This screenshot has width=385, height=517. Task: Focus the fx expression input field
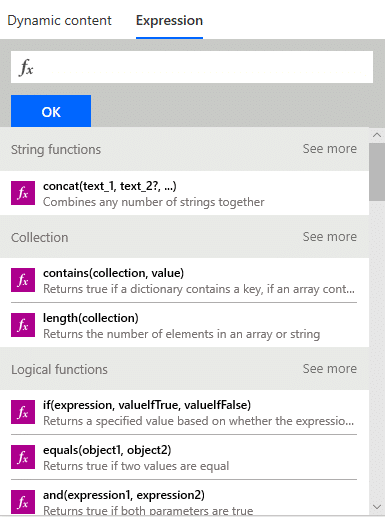click(x=192, y=67)
